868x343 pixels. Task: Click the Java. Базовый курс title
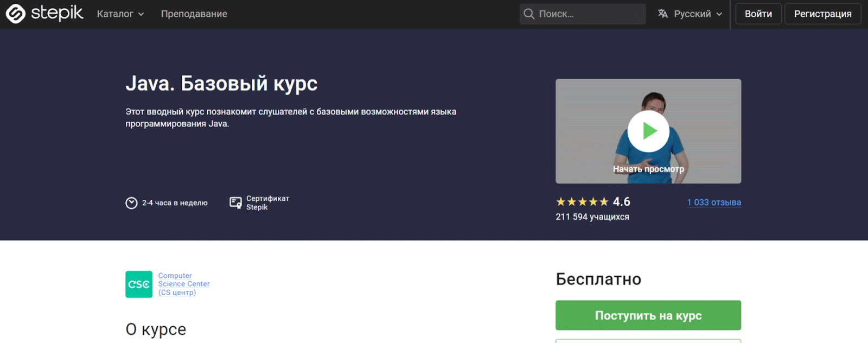pyautogui.click(x=221, y=84)
